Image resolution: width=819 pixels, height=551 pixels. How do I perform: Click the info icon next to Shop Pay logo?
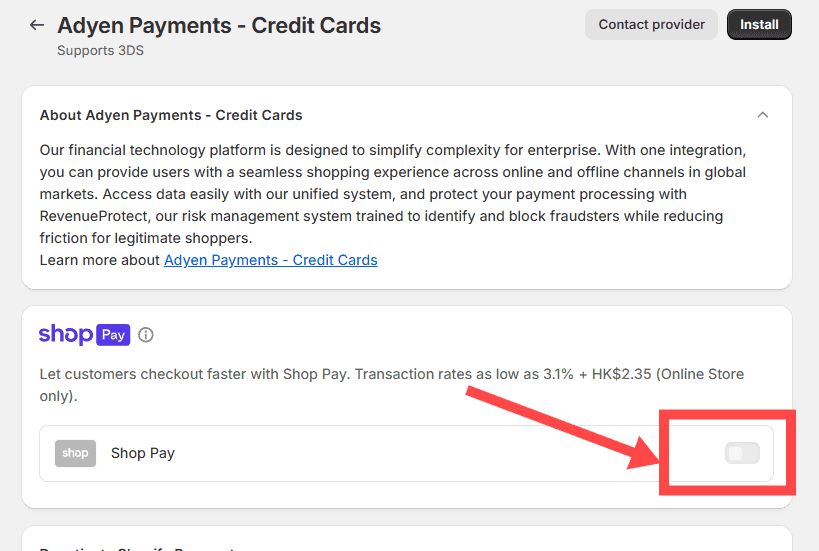click(x=146, y=335)
